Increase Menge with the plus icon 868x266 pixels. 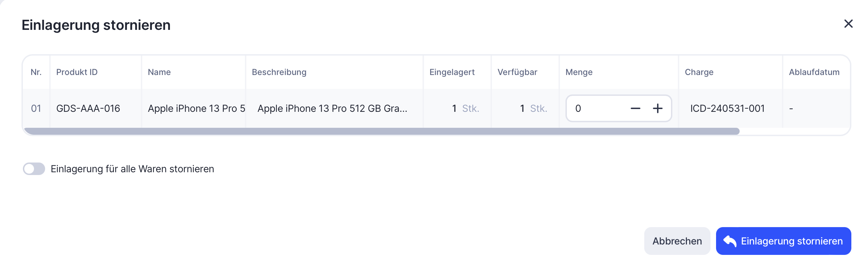tap(657, 109)
